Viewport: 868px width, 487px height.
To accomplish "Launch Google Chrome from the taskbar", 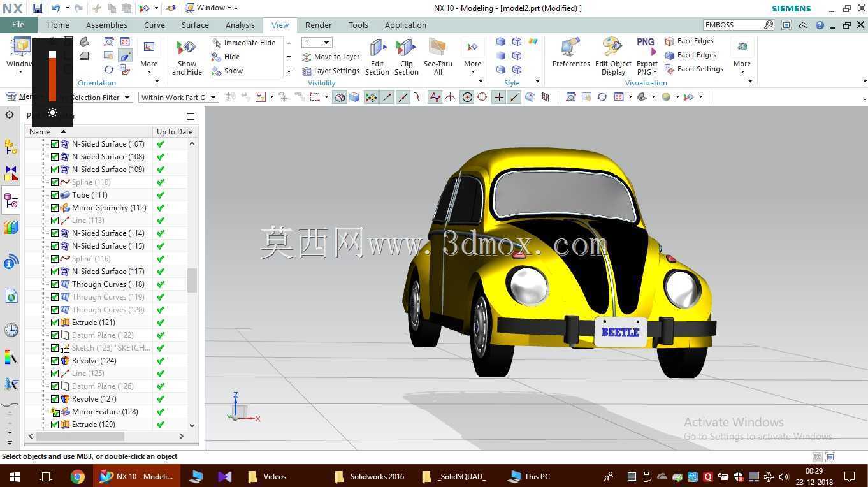I will [x=78, y=476].
